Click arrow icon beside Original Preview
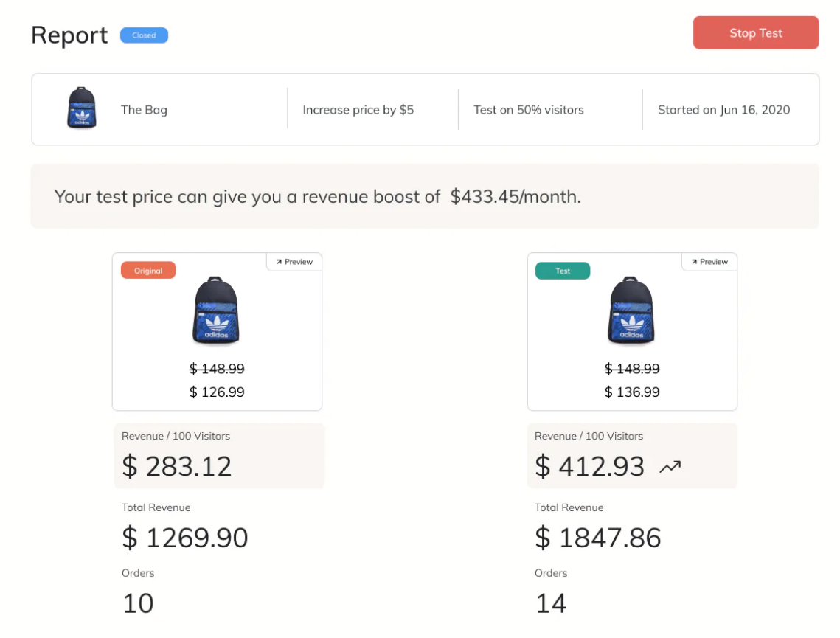 [x=279, y=262]
